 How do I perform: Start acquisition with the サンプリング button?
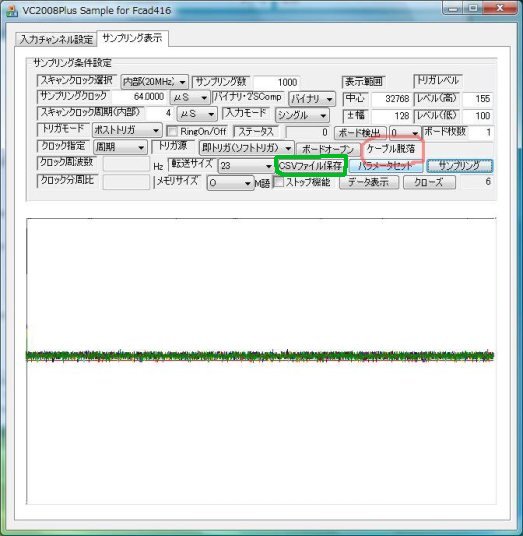(459, 166)
